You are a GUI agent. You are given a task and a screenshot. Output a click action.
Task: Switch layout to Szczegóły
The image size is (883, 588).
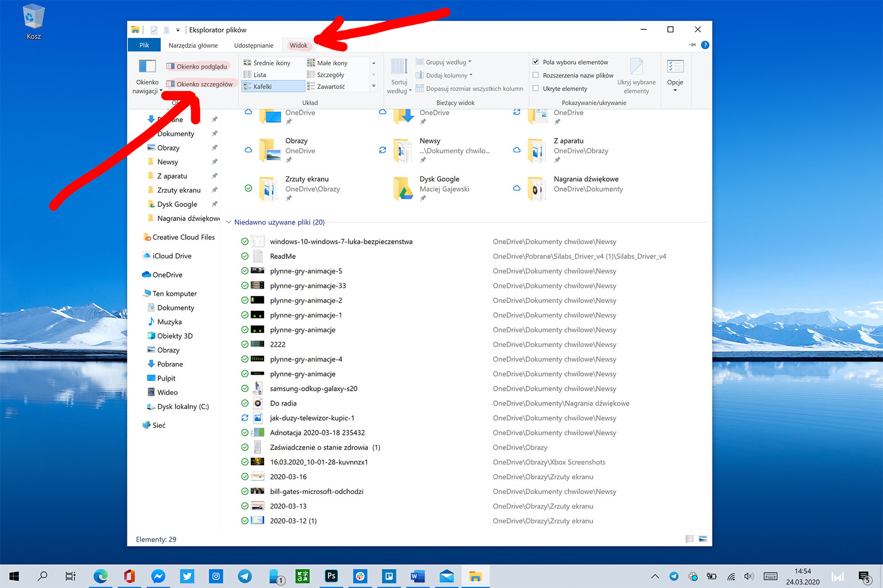(x=326, y=74)
